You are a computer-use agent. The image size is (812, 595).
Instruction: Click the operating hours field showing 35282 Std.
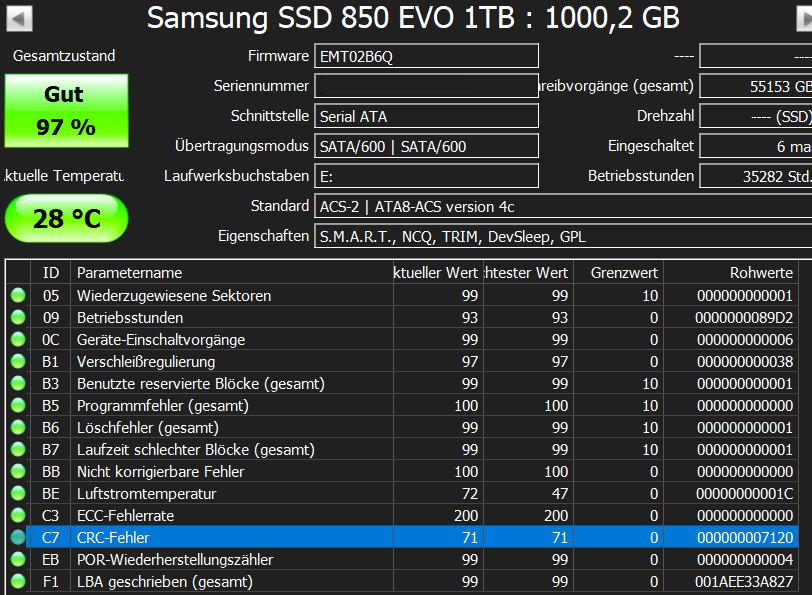(x=756, y=176)
